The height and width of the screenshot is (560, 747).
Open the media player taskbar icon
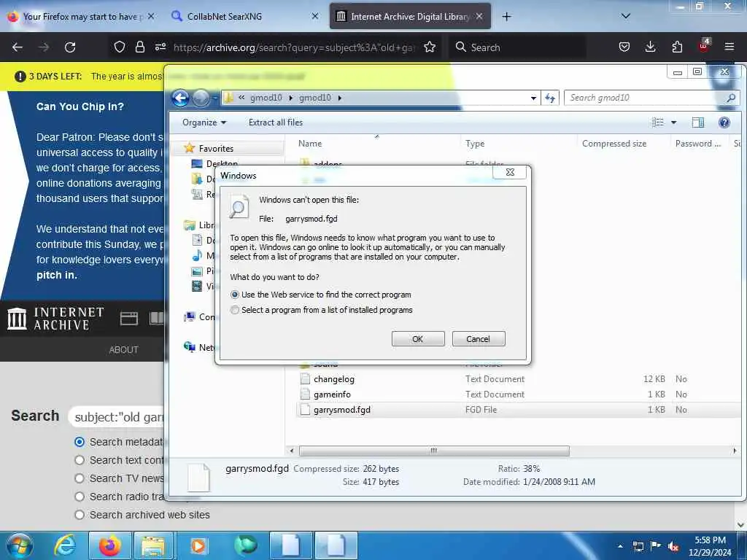[198, 545]
